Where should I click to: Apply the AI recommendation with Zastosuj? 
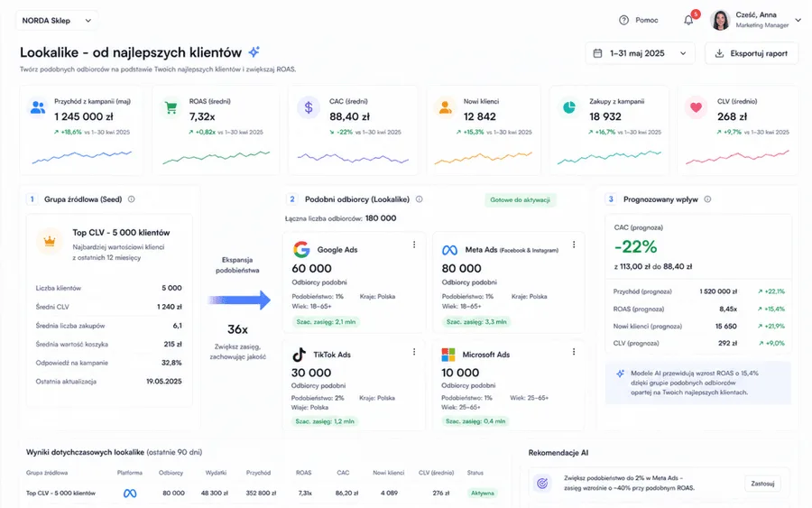(762, 484)
